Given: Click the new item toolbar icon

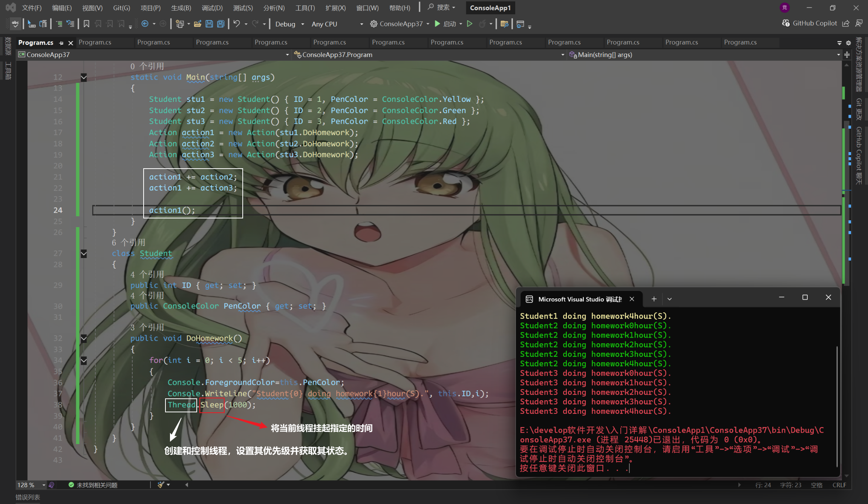Looking at the screenshot, I should (x=180, y=24).
